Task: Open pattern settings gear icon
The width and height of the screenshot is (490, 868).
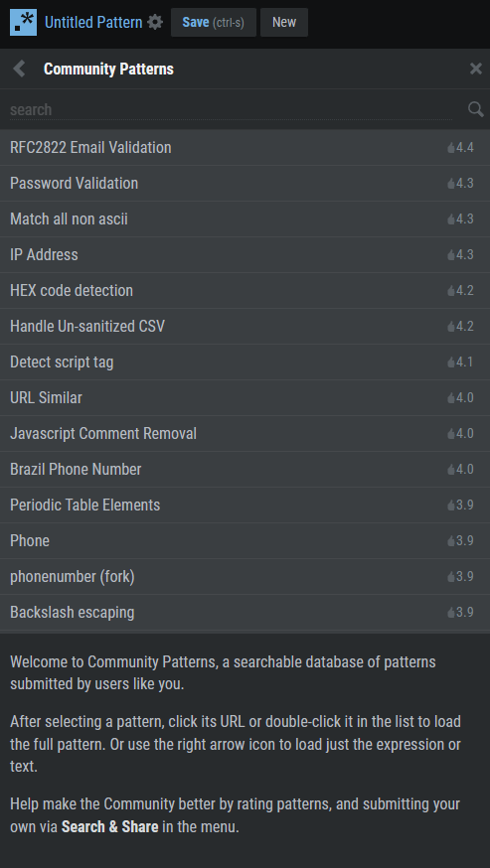Action: 156,22
